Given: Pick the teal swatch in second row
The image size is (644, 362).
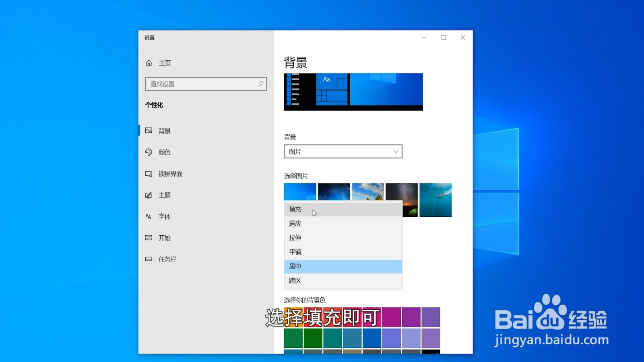Looking at the screenshot, I should (332, 338).
